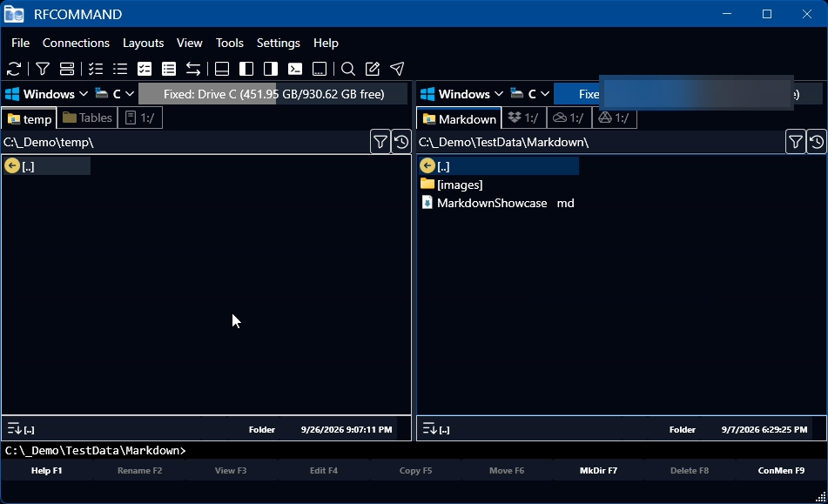Select the OneDrive cloud 1:/ tab
The width and height of the screenshot is (828, 504).
(x=569, y=118)
